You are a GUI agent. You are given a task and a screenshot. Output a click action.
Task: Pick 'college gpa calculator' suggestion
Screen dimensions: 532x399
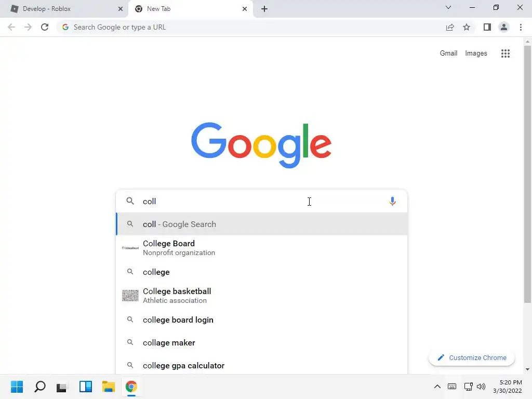click(261, 365)
